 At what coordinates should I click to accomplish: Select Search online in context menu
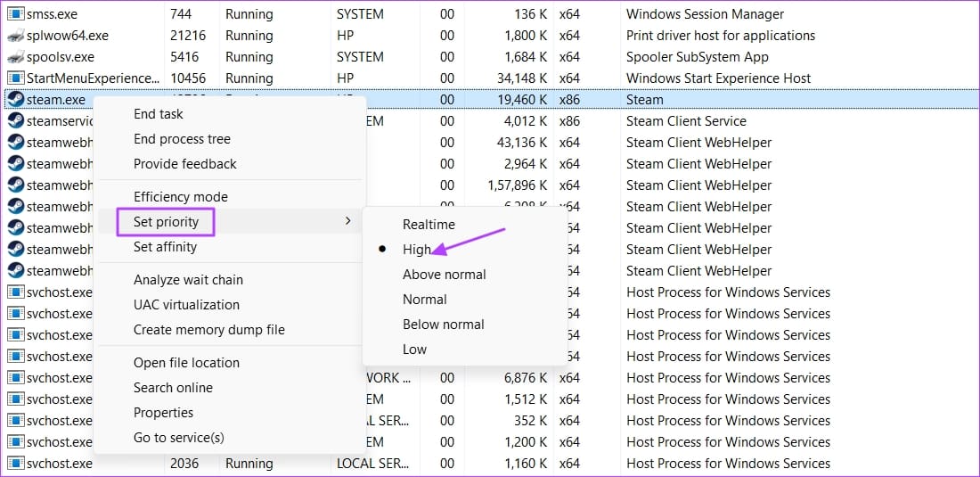[x=229, y=388]
